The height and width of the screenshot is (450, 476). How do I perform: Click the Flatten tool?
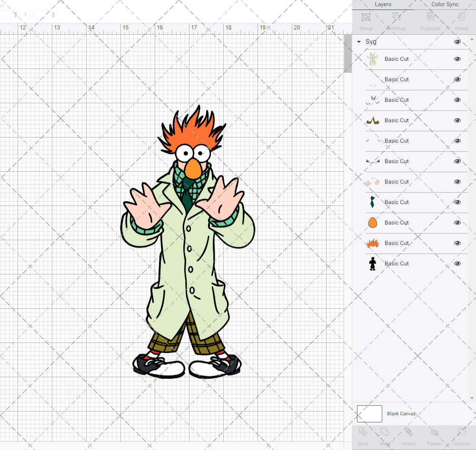(x=435, y=432)
